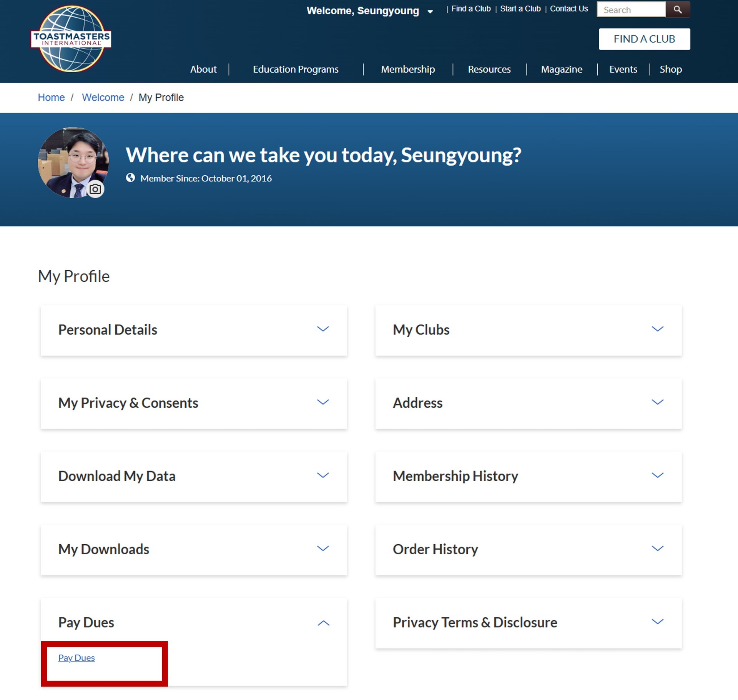The width and height of the screenshot is (738, 700).
Task: Click the Contact Us link
Action: 569,9
